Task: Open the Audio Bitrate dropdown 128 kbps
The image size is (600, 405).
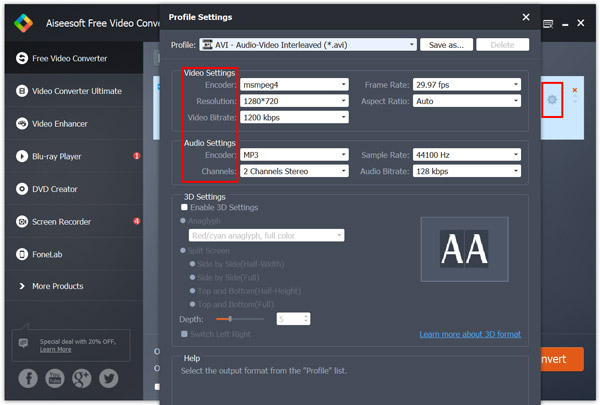Action: 467,171
